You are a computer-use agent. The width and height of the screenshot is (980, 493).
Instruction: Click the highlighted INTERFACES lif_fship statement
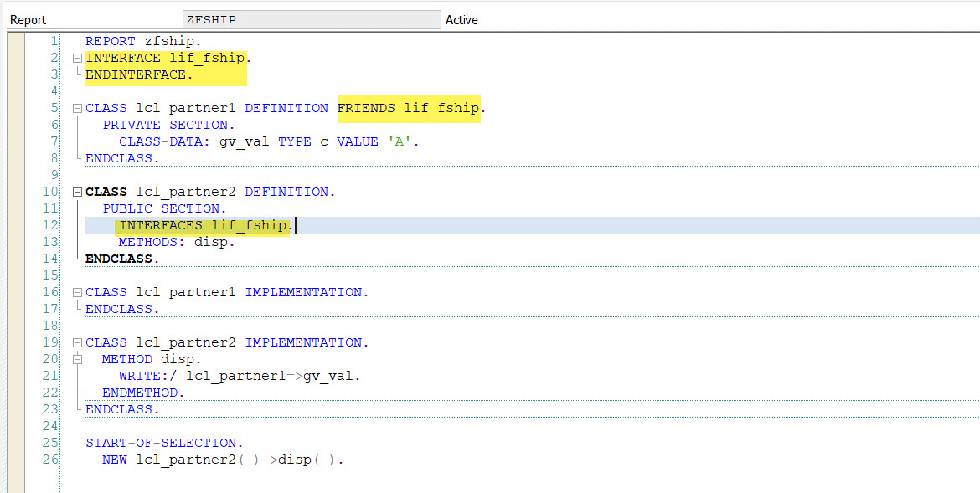click(x=204, y=224)
